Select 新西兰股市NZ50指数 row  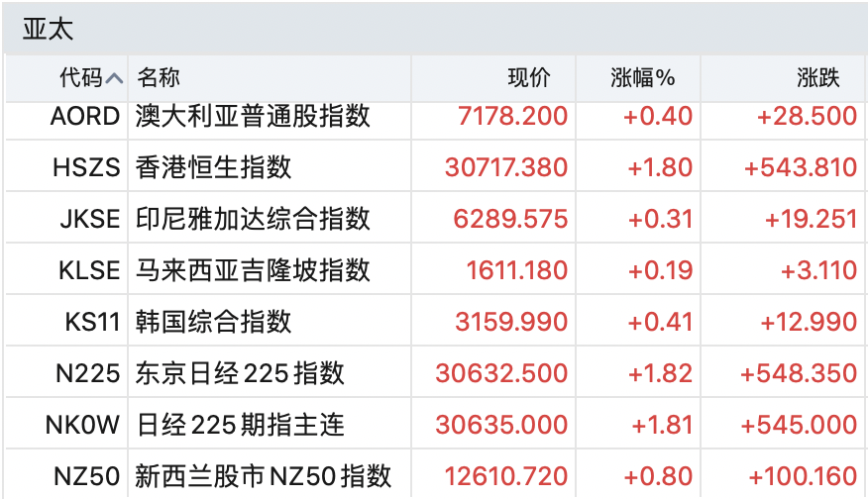click(x=435, y=474)
